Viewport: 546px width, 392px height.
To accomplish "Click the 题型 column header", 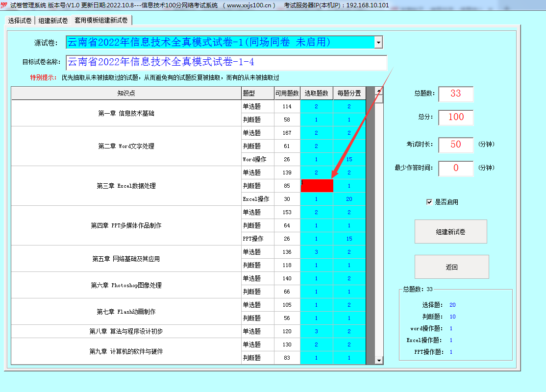I will coord(258,93).
